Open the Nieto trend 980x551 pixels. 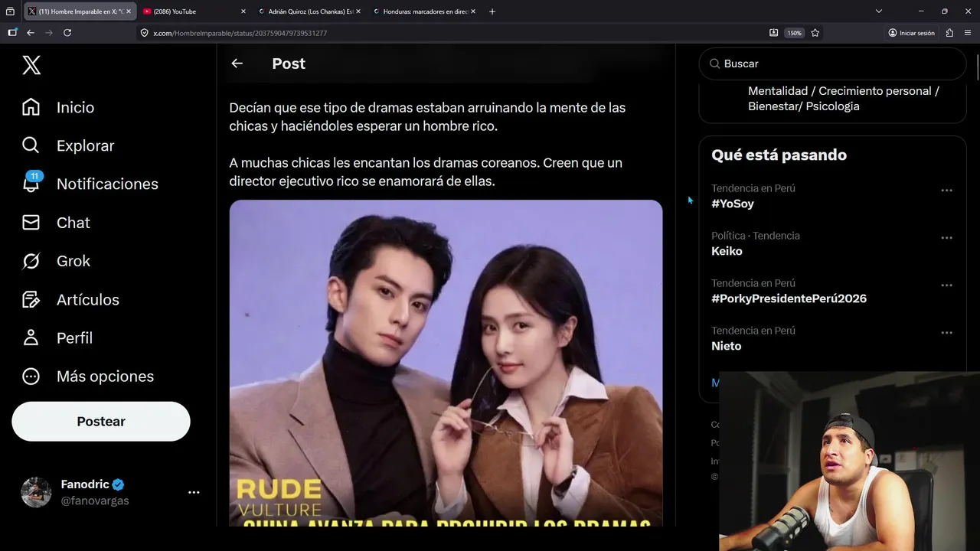(x=726, y=346)
